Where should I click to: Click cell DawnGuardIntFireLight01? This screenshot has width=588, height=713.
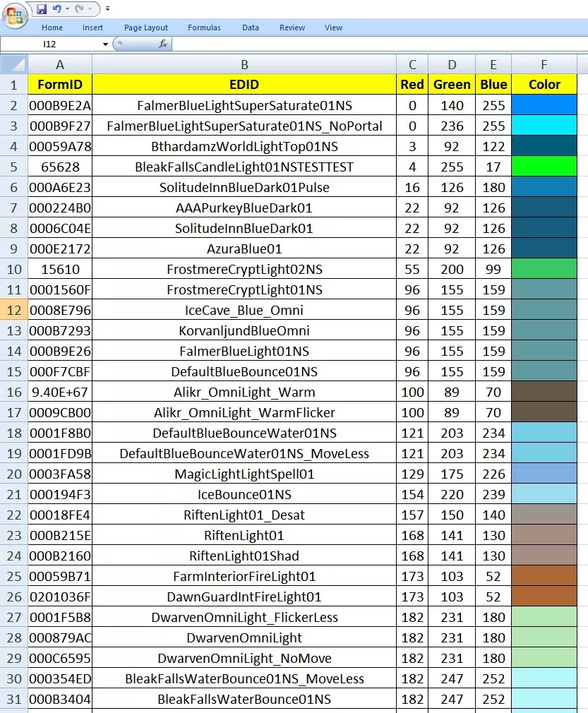[244, 597]
